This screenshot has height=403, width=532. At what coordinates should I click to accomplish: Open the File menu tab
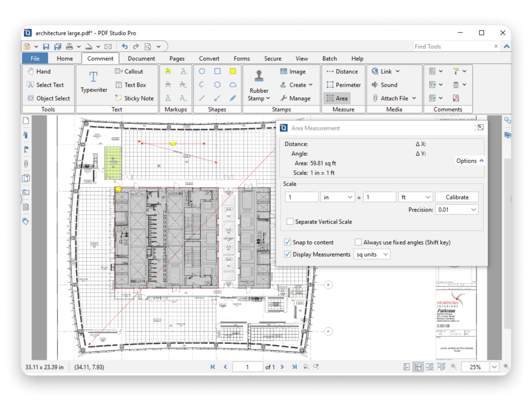[35, 59]
